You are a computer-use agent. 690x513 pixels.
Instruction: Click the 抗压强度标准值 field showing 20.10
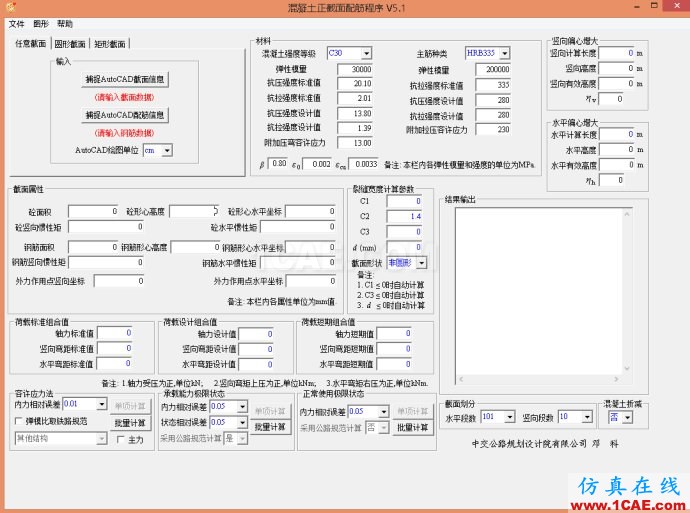pyautogui.click(x=355, y=84)
